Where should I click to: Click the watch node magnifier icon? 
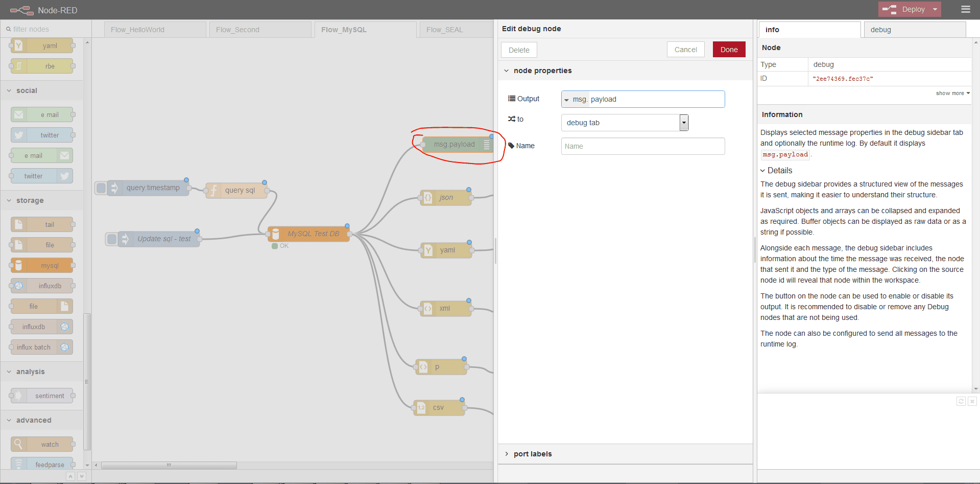19,444
